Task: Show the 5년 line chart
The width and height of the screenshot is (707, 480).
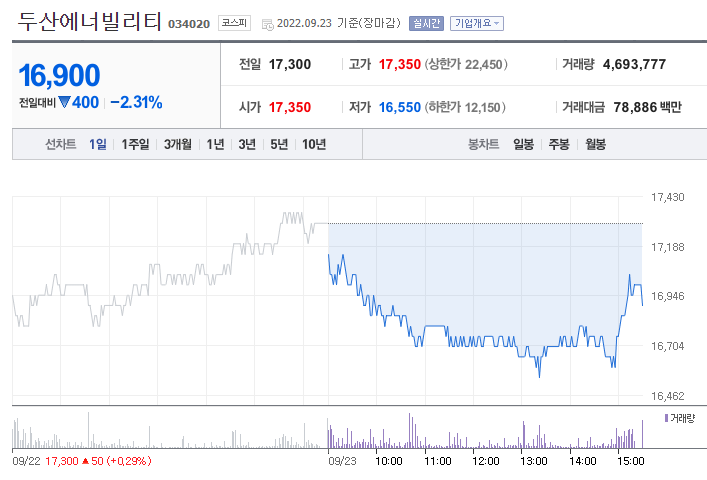Action: [279, 144]
